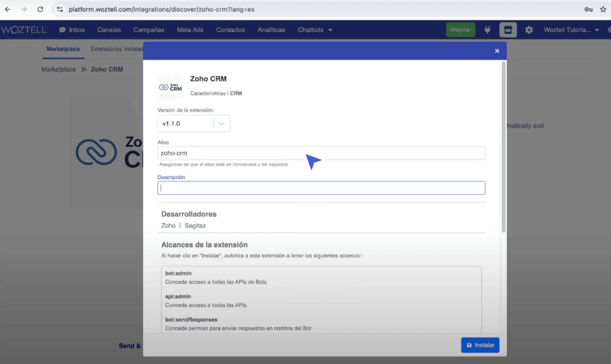Open settings gear icon
This screenshot has width=611, height=364.
(529, 29)
